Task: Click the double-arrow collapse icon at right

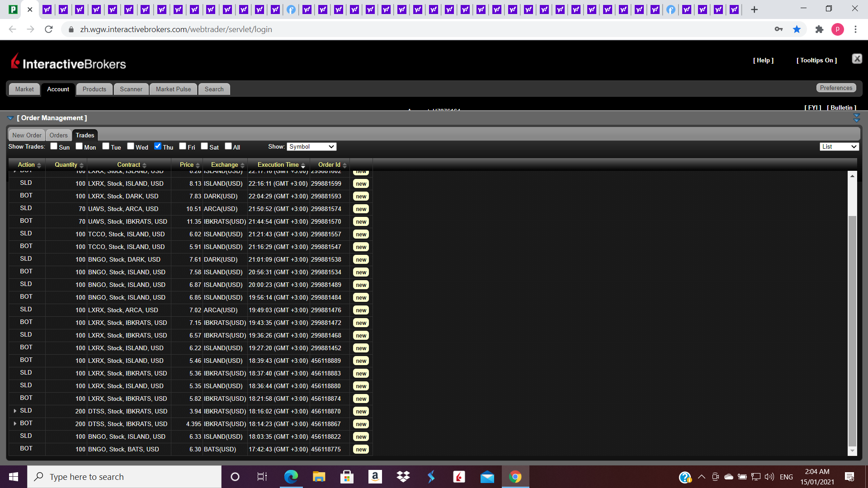Action: tap(856, 118)
